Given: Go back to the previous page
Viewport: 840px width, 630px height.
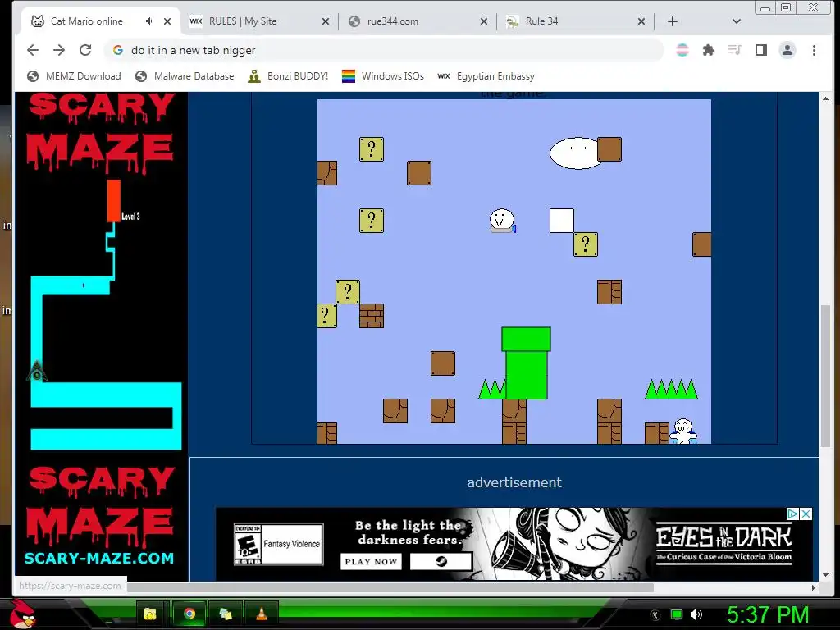Looking at the screenshot, I should 33,50.
